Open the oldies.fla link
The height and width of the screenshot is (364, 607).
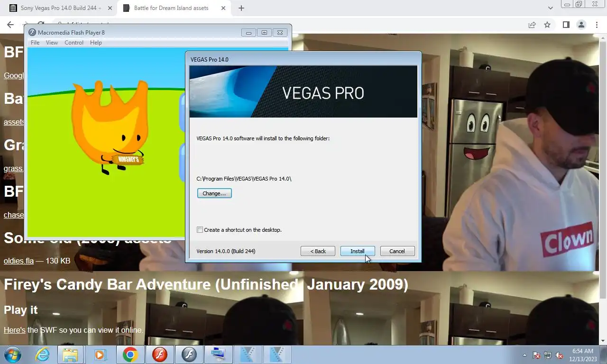tap(19, 261)
